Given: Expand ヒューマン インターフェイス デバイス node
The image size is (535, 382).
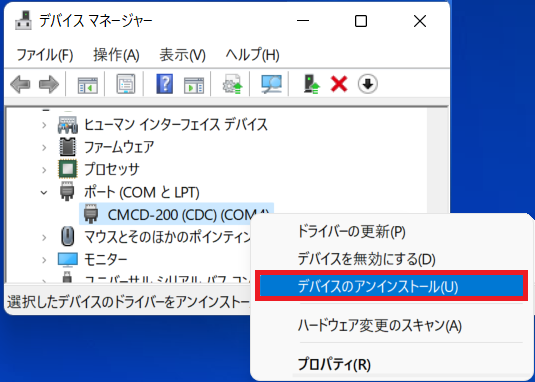Looking at the screenshot, I should point(44,125).
